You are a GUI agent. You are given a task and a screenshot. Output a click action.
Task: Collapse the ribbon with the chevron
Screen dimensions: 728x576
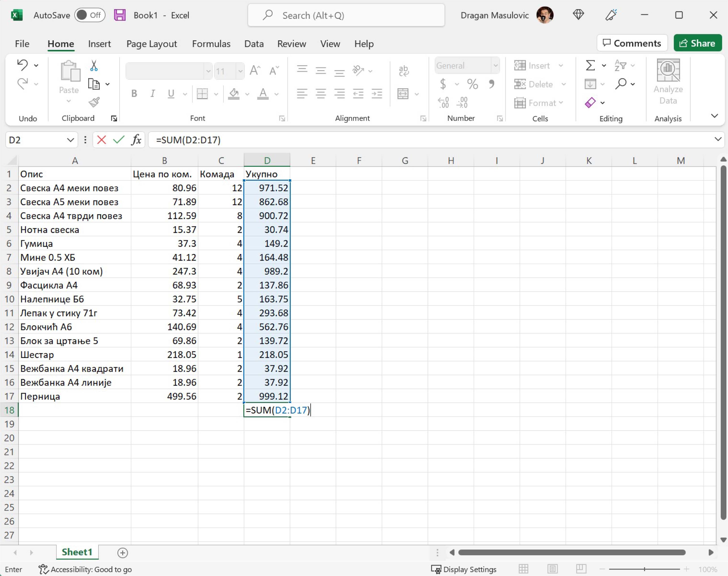714,116
